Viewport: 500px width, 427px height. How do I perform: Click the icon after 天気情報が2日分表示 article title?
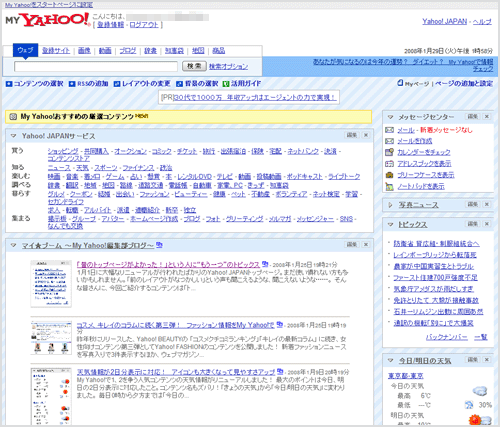(280, 371)
